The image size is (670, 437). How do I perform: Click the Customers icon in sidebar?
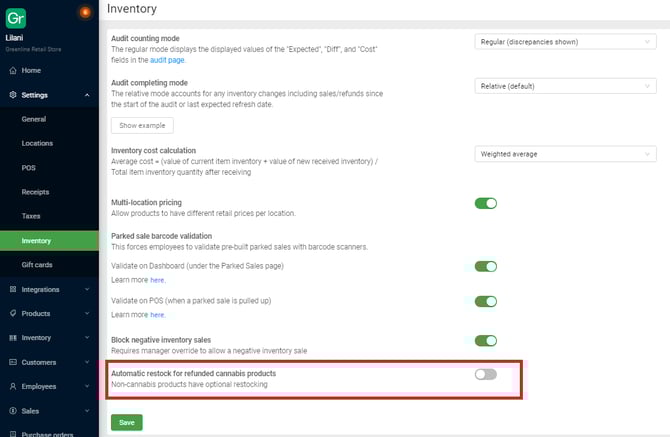coord(12,361)
